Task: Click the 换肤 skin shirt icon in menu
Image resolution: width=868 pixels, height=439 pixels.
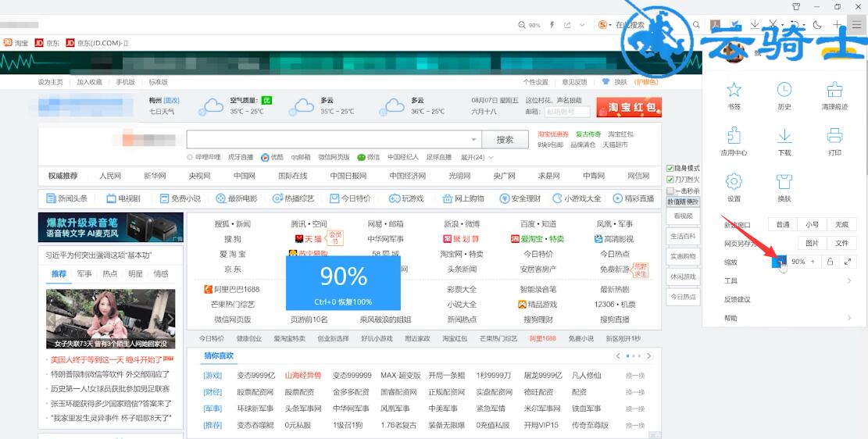Action: point(784,181)
